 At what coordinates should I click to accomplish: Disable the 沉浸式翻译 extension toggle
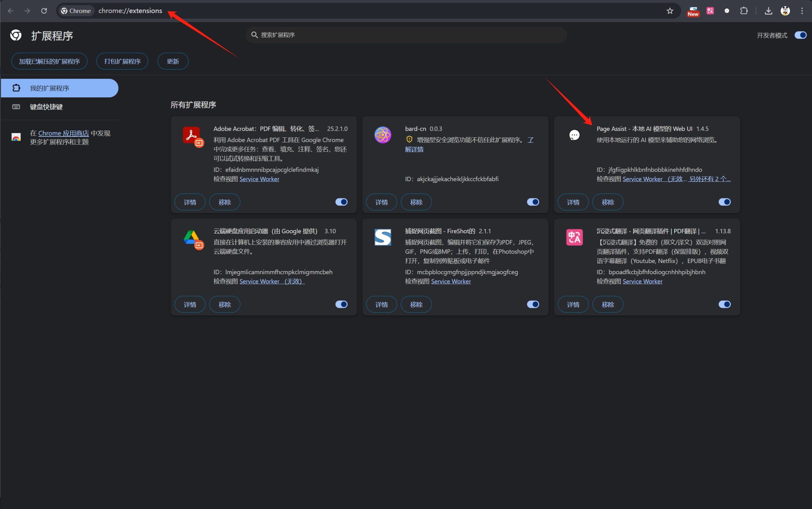pos(724,304)
